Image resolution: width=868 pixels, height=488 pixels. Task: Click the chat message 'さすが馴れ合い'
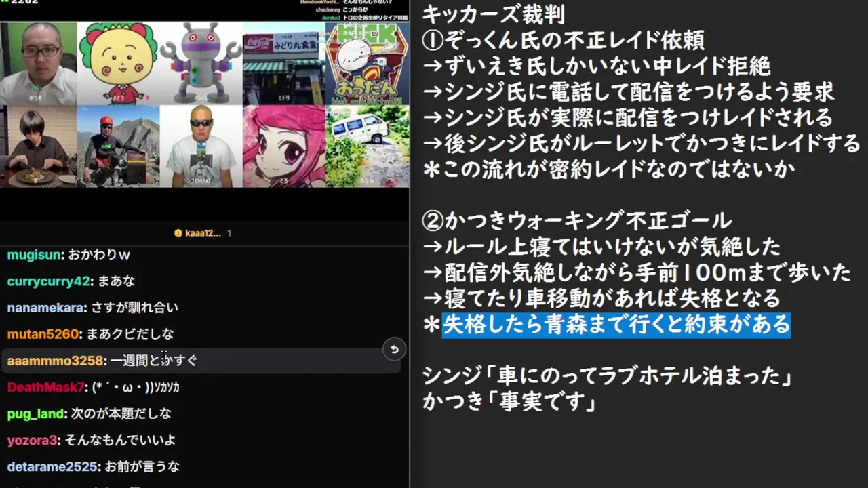click(x=134, y=308)
